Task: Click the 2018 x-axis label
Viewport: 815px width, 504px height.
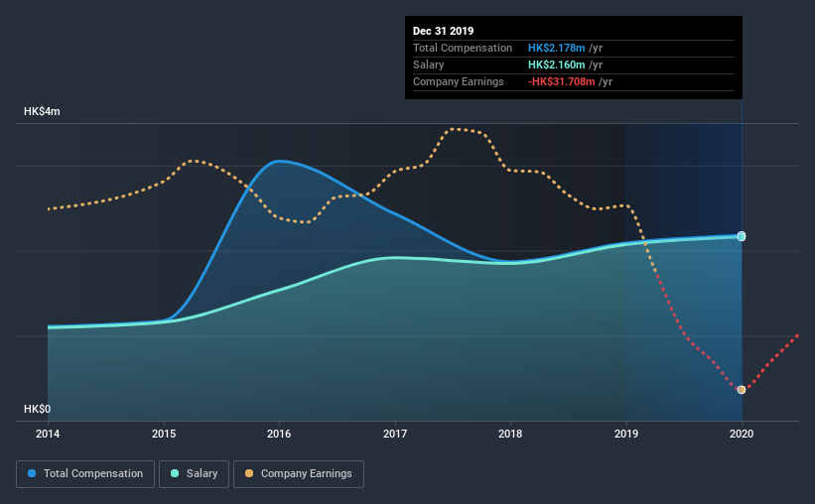Action: point(510,434)
